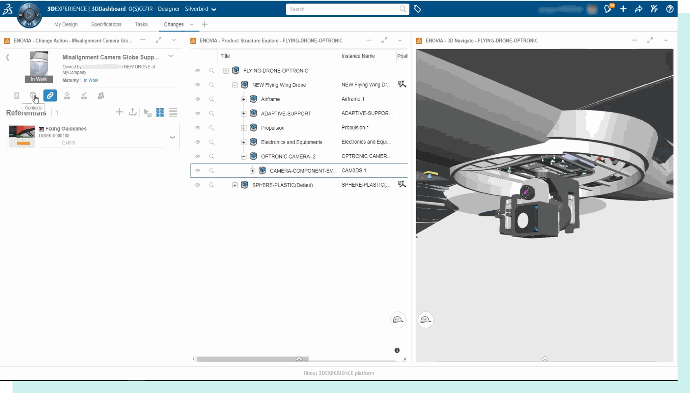
Task: Open the group people facet icon
Action: 101,96
